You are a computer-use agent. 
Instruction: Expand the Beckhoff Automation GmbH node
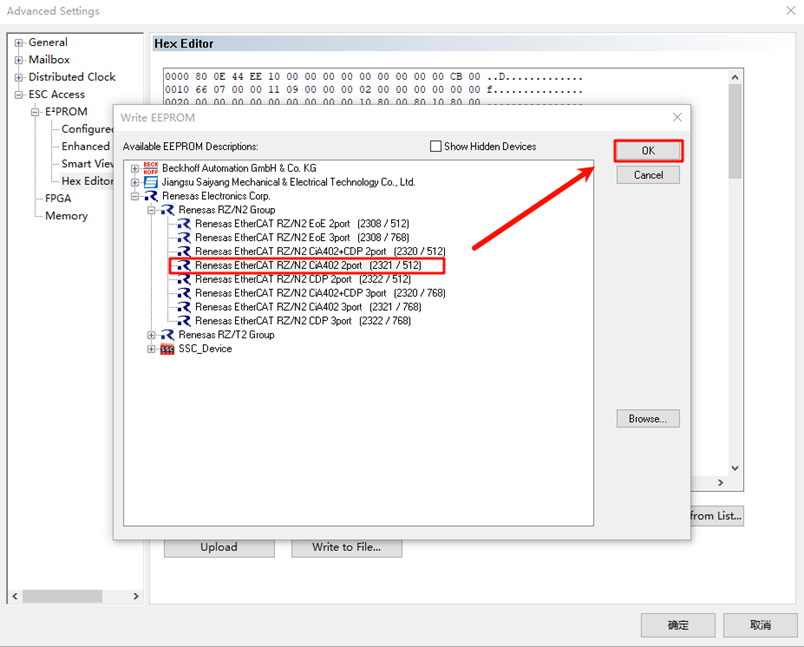click(134, 168)
